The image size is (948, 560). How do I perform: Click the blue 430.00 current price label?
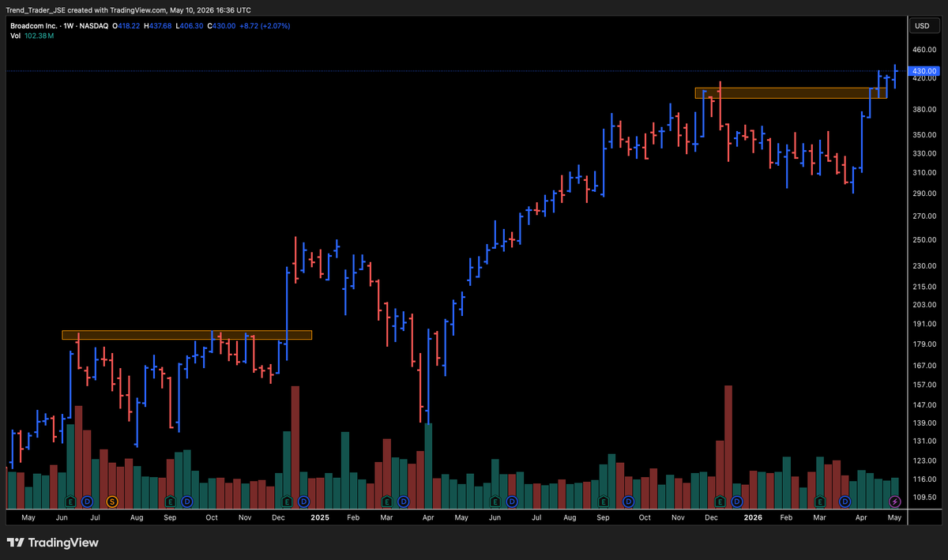[x=924, y=71]
